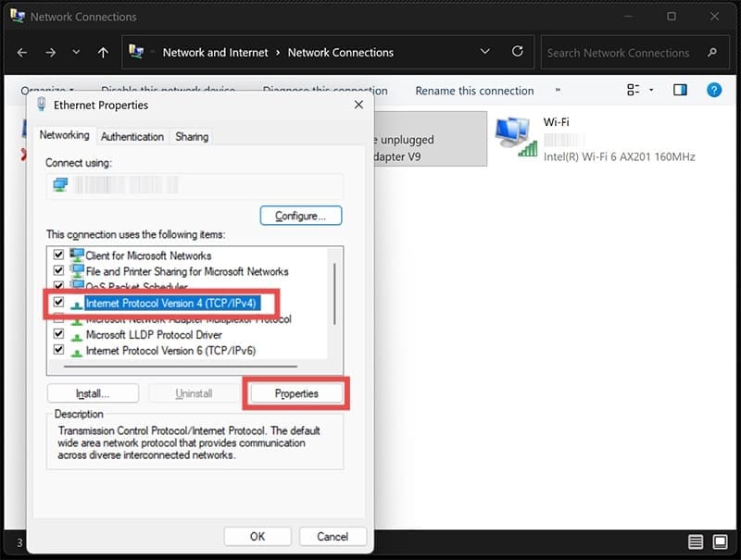Open the Sharing tab
This screenshot has width=741, height=560.
click(192, 136)
